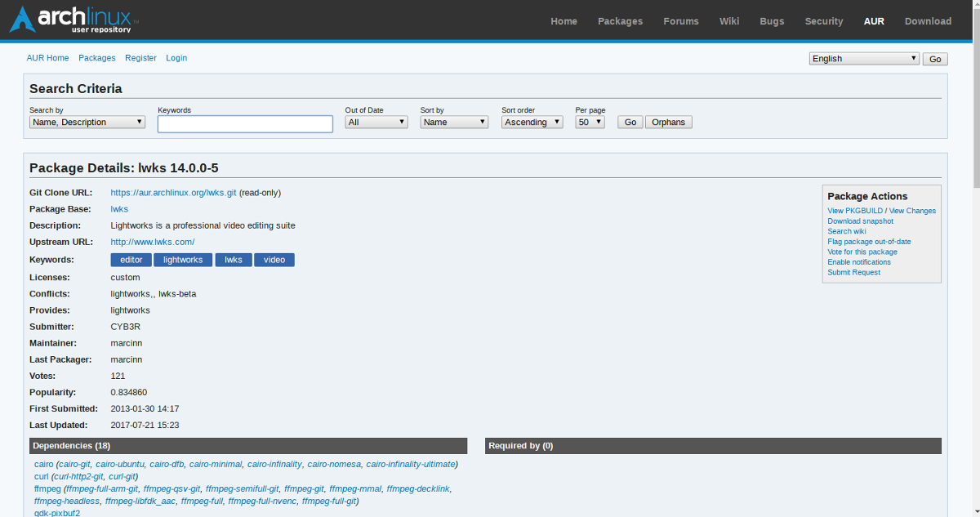Click Download snapshot

click(860, 221)
